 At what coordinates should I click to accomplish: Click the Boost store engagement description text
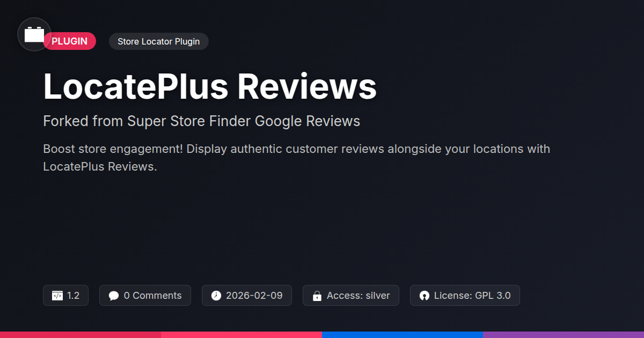(296, 158)
